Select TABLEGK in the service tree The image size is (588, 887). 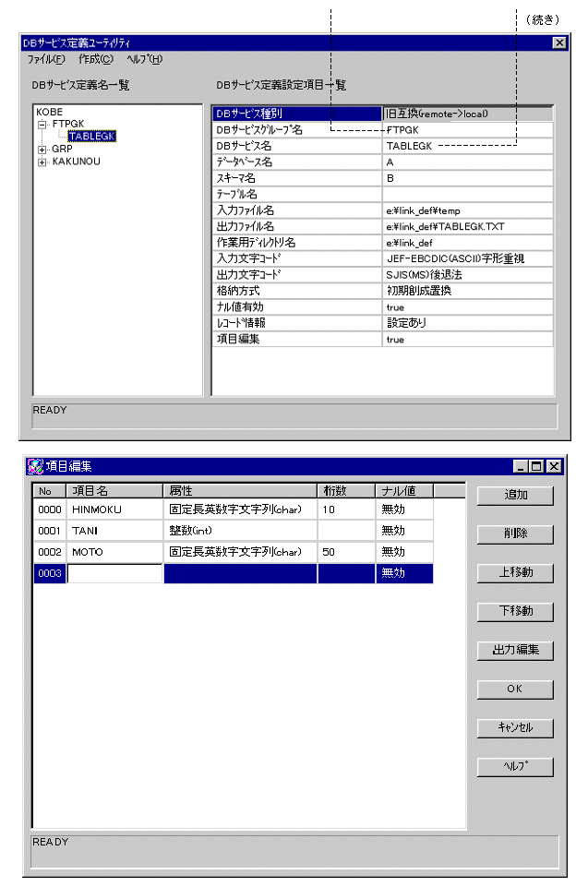(91, 137)
